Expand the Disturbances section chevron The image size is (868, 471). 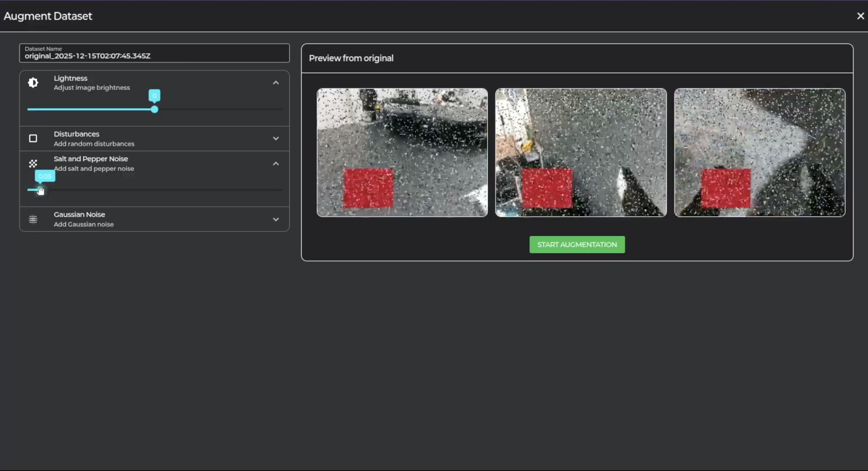(276, 138)
